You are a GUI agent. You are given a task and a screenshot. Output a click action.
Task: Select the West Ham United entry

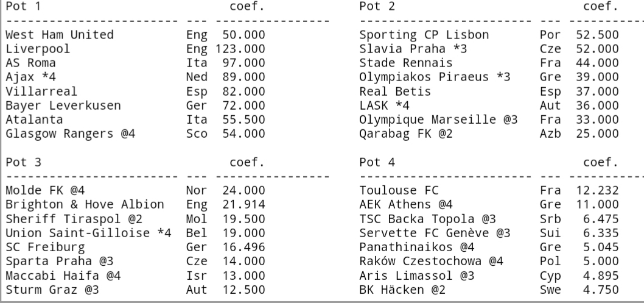59,35
